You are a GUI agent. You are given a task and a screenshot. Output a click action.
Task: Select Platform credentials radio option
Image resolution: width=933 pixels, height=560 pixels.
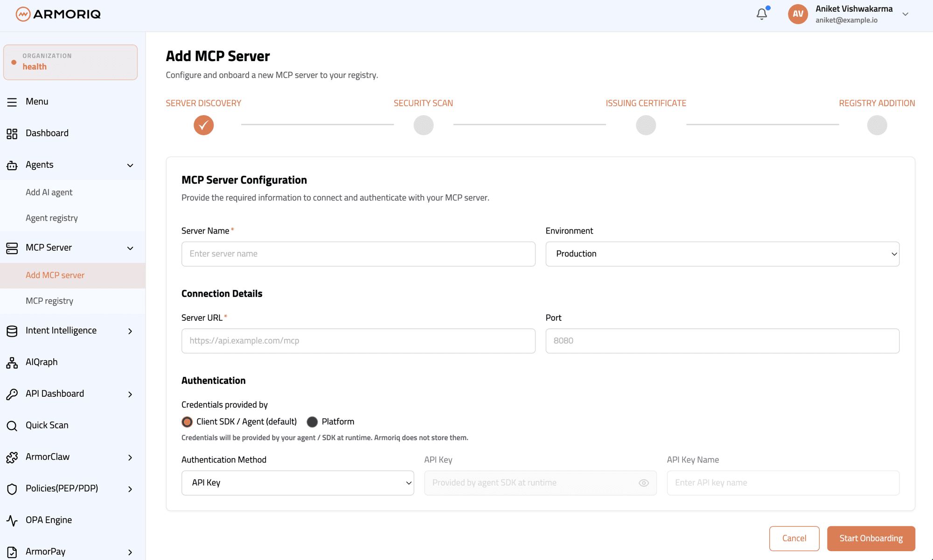[x=312, y=422]
